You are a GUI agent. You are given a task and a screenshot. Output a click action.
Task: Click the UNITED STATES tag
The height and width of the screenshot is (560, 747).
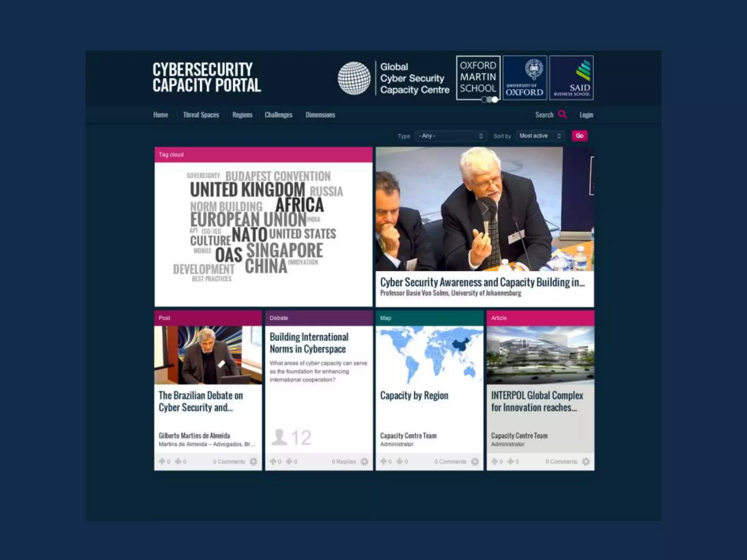click(x=302, y=234)
